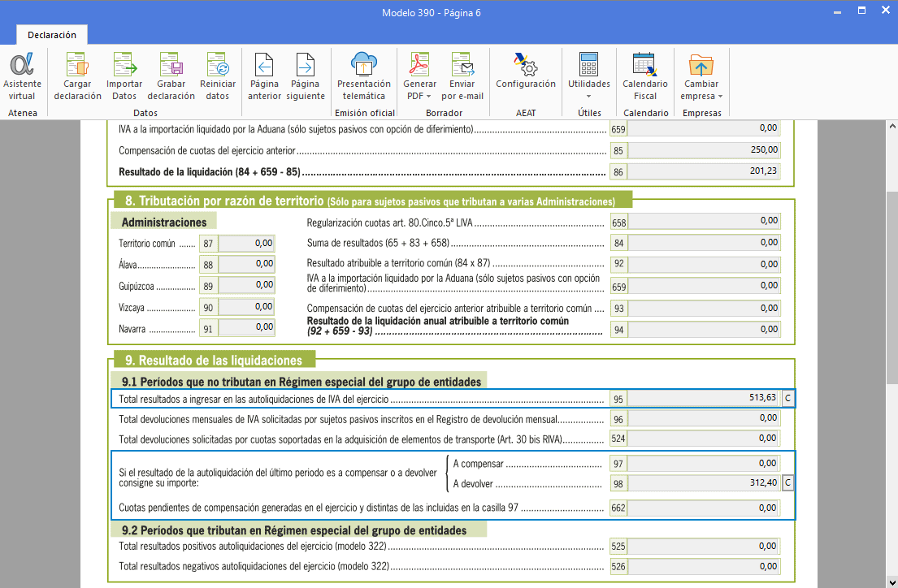The image size is (898, 588).
Task: Click casilla 525 field
Action: (704, 547)
